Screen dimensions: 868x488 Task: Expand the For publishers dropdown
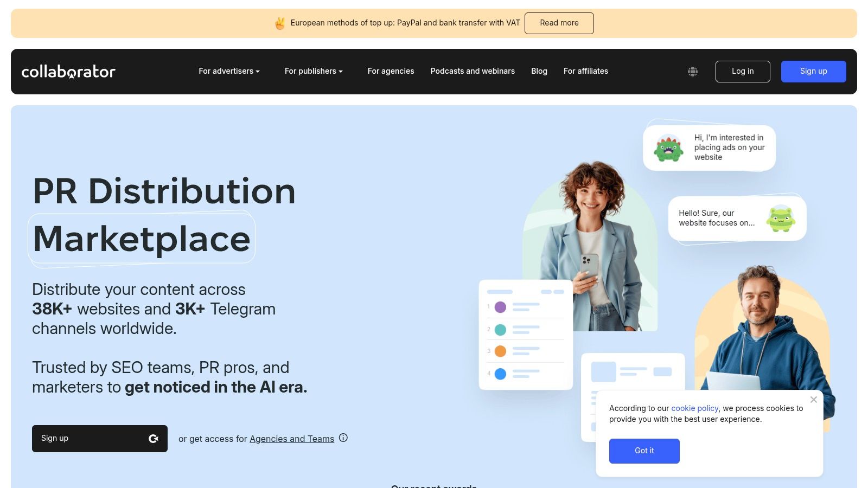click(x=314, y=71)
